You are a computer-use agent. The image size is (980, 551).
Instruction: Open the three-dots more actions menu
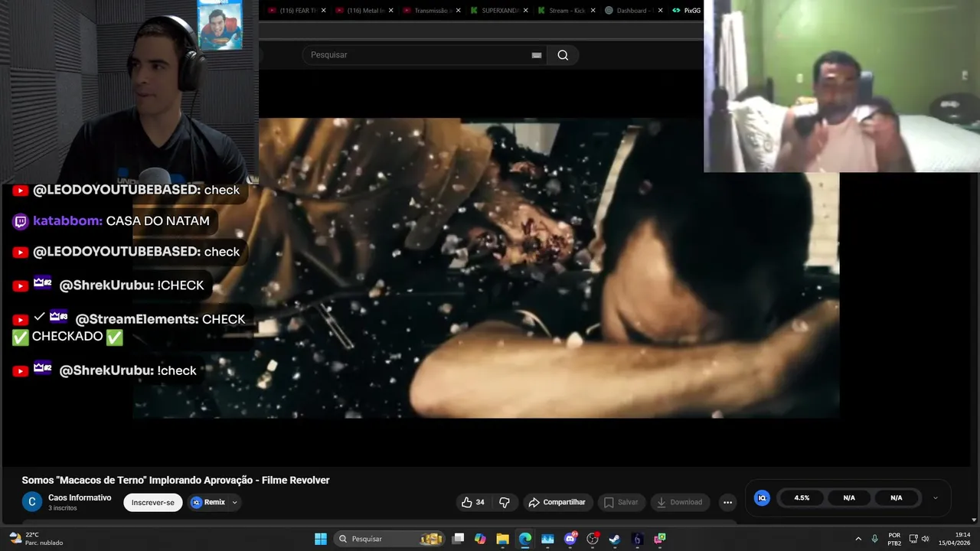pos(728,502)
